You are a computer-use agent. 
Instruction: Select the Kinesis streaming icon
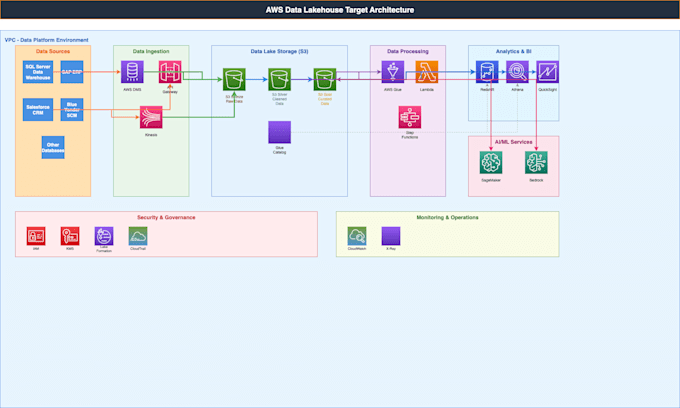(151, 117)
